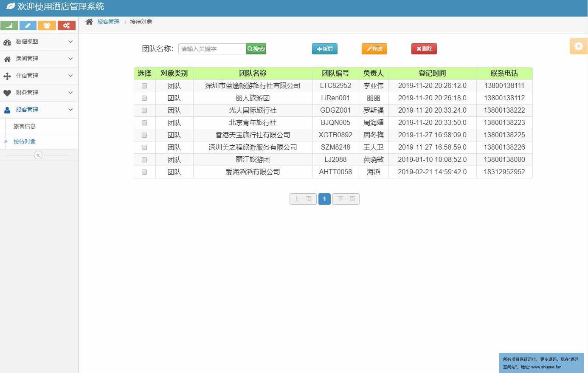Screen dimensions: 588x373
Task: Open 数据视图 sidebar menu
Action: 39,42
